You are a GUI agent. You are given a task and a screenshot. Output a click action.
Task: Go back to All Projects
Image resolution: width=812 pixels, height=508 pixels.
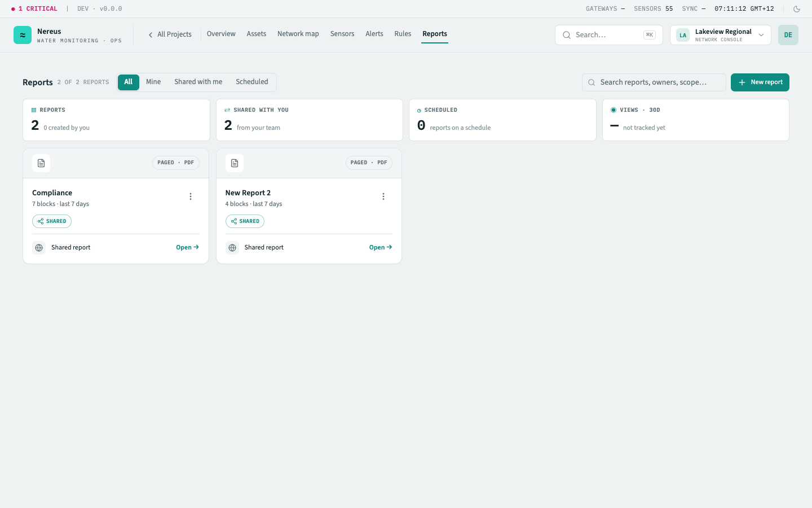click(x=170, y=34)
